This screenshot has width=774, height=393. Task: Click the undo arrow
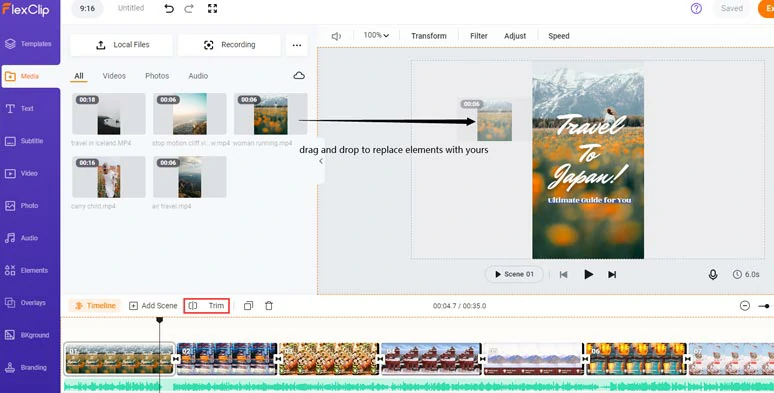pyautogui.click(x=169, y=8)
